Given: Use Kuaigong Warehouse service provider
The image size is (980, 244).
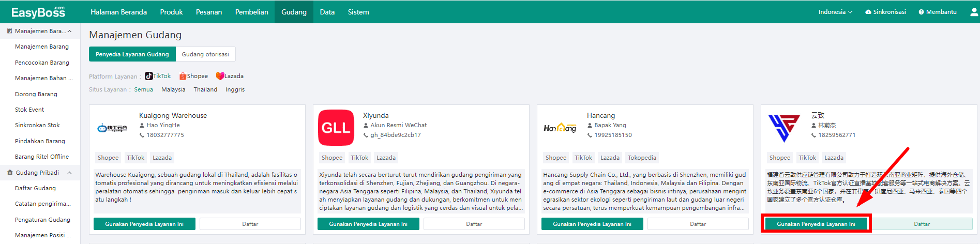Looking at the screenshot, I should [144, 224].
